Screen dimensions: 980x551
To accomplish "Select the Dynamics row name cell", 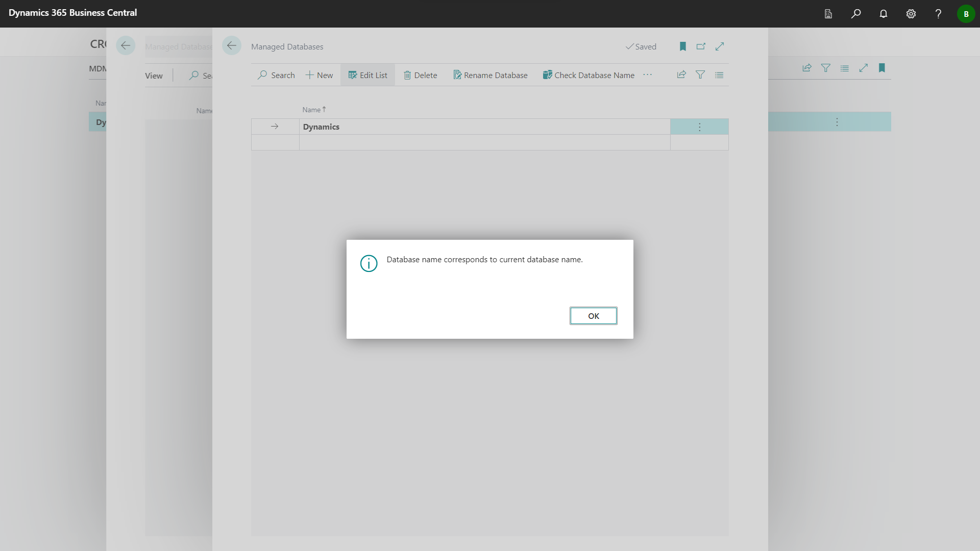I will [484, 127].
